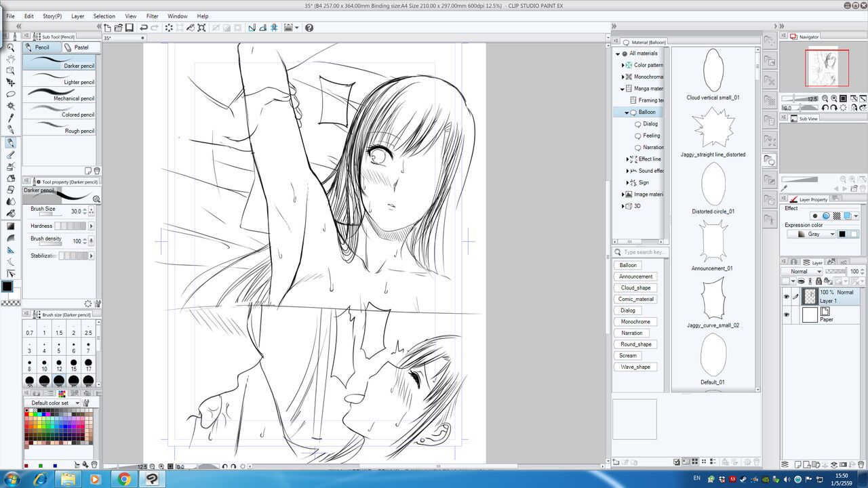868x488 pixels.
Task: Select the Zoom magnifier tool in toolbox
Action: (10, 47)
